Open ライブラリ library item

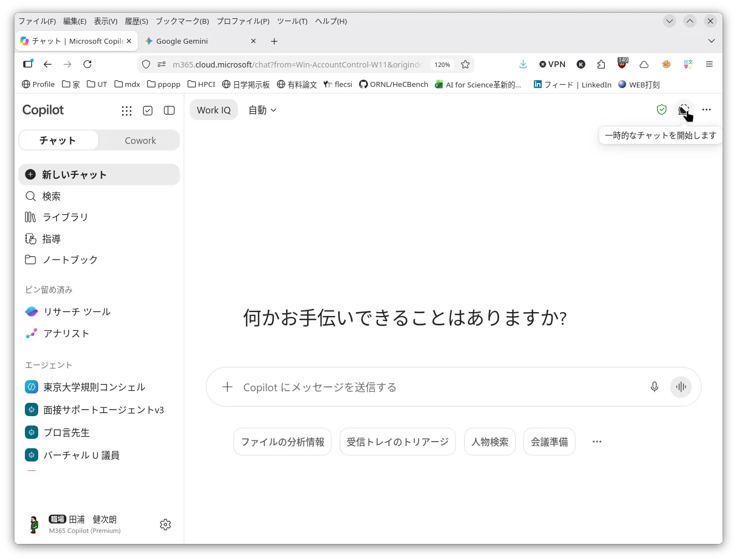click(99, 217)
